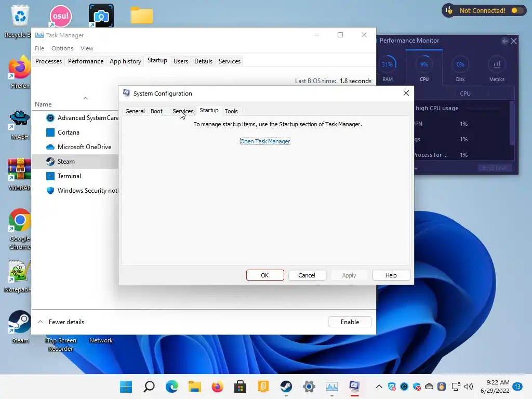Screen dimensions: 532x399
Task: Click Cancel in System Configuration
Action: click(307, 275)
